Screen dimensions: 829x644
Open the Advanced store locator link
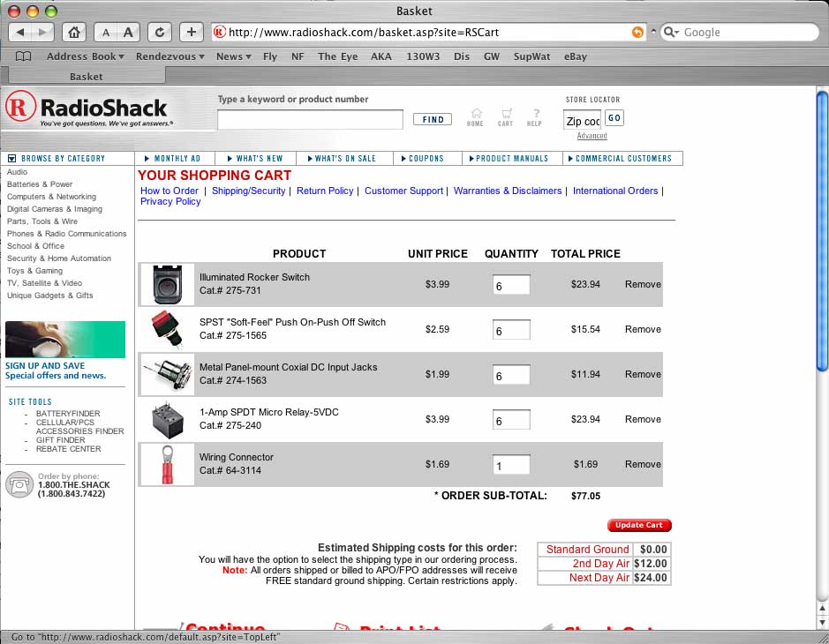[592, 136]
